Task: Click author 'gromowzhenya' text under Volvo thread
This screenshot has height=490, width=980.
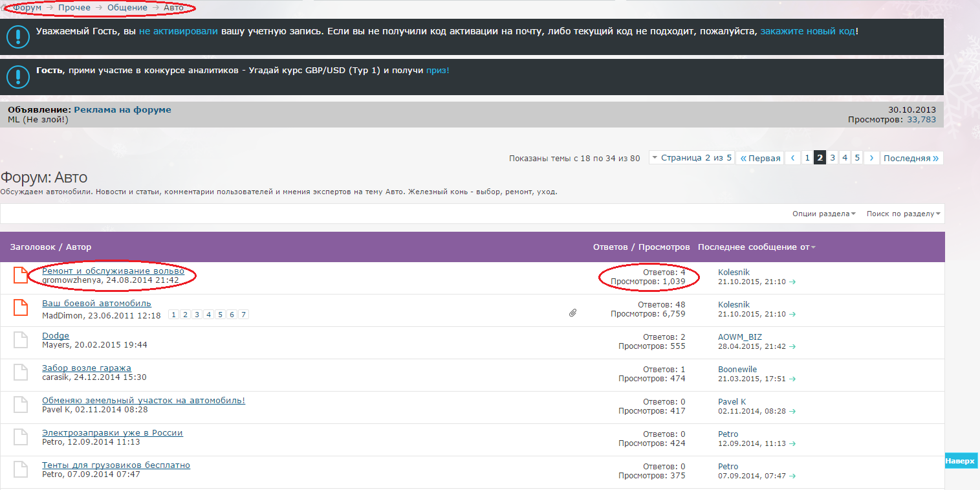Action: (x=71, y=280)
